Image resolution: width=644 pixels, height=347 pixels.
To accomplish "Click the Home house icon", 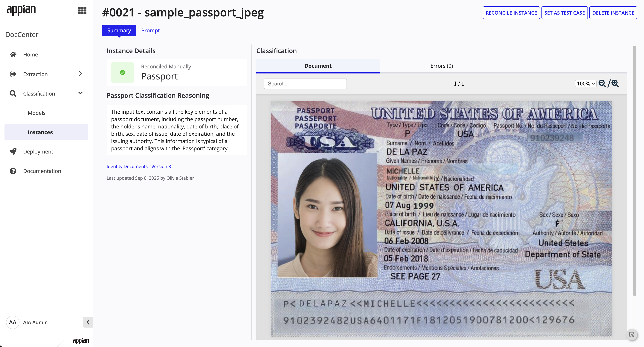I will (13, 54).
